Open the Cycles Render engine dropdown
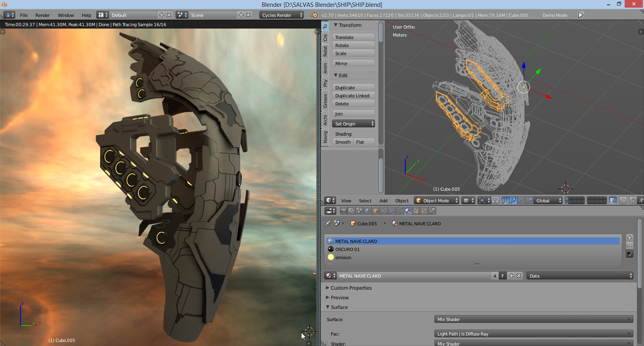This screenshot has width=644, height=346. [282, 15]
